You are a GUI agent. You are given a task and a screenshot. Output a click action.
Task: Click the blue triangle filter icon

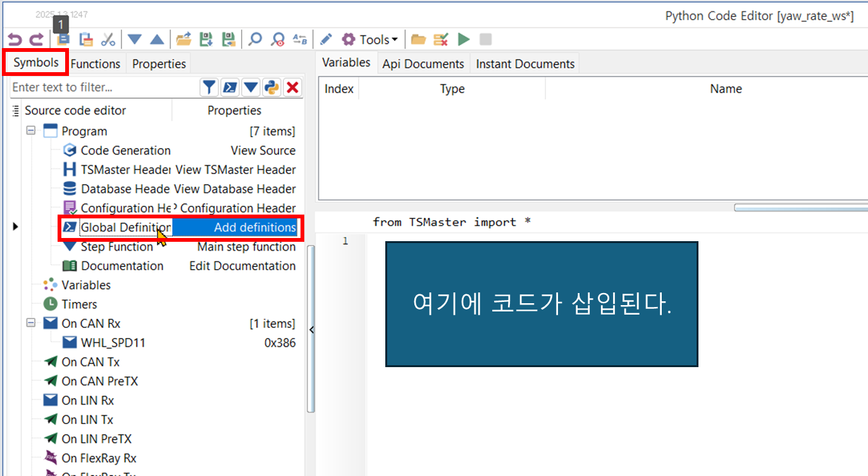[251, 87]
